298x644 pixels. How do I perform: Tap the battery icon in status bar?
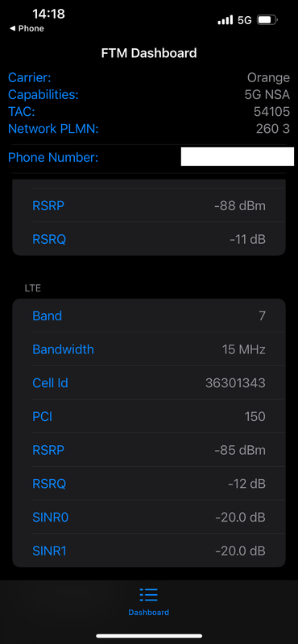[267, 19]
